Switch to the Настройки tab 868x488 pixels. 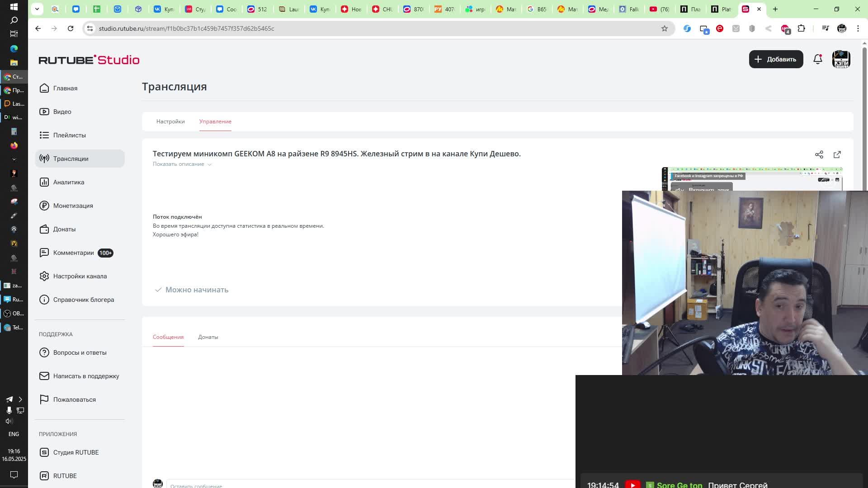(170, 122)
